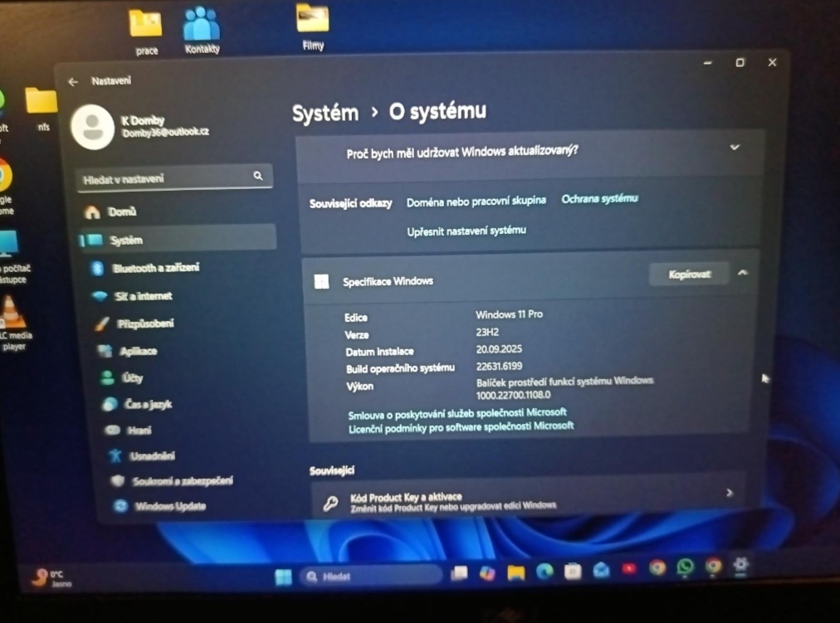Viewport: 840px width, 623px height.
Task: Collapse the Specifikace Windows section
Action: click(743, 272)
